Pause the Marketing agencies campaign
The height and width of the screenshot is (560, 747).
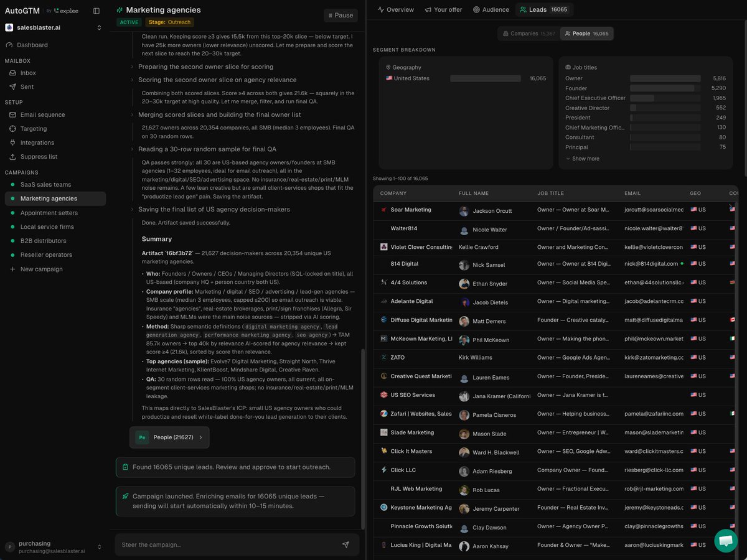coord(341,15)
